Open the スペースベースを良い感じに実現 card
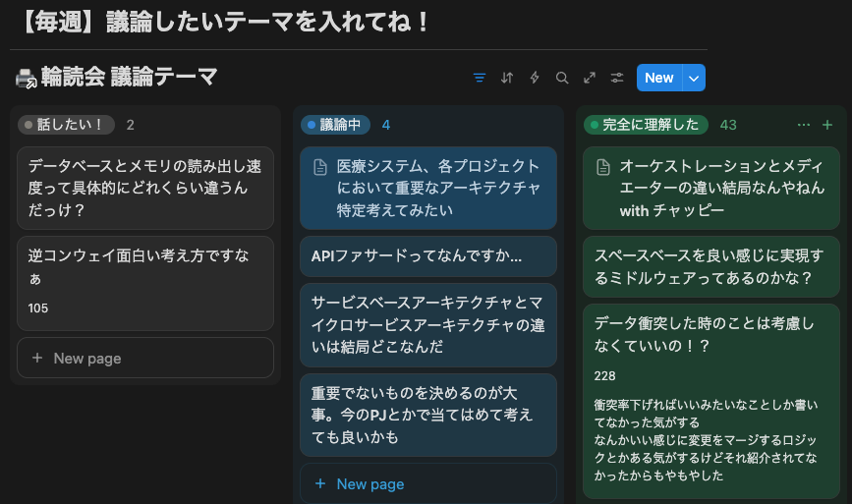 click(711, 266)
